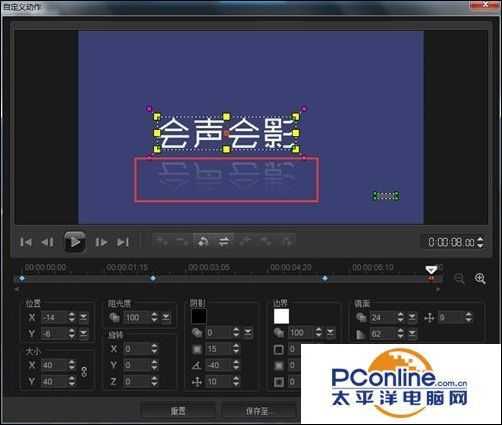The image size is (502, 425).
Task: Select the title text in the preview
Action: tap(226, 133)
